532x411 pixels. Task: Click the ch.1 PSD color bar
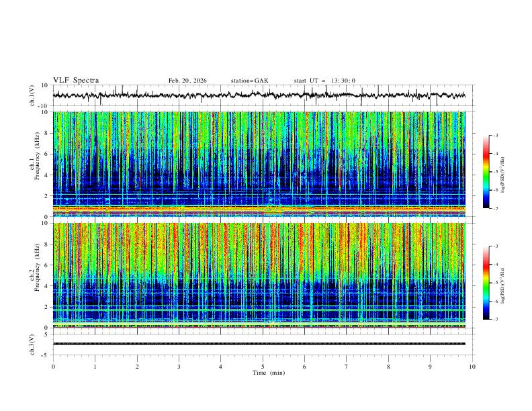[486, 172]
